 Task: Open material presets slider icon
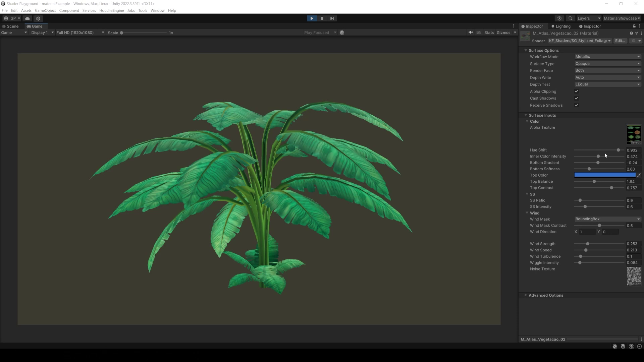coord(636,33)
